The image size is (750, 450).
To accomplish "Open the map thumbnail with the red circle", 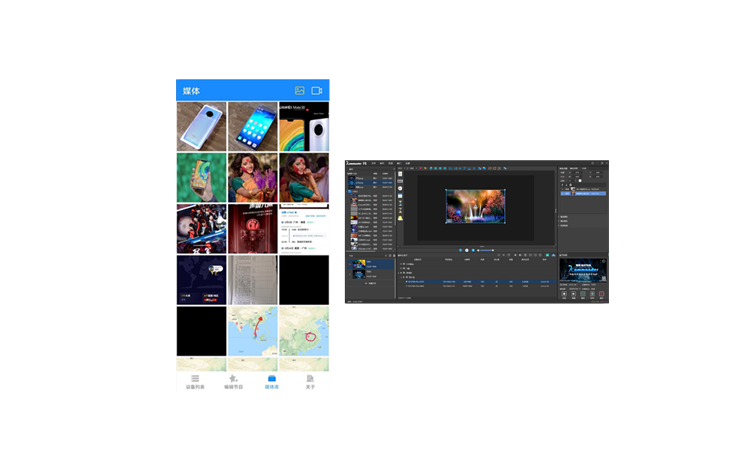I will (x=303, y=331).
